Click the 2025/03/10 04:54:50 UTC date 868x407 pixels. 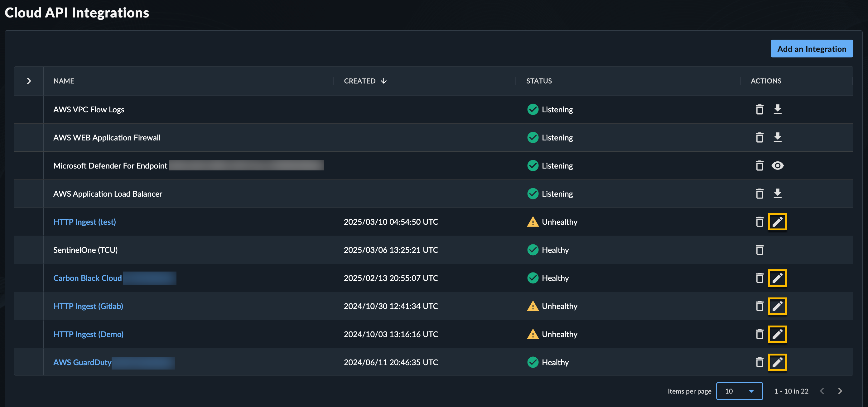click(391, 222)
